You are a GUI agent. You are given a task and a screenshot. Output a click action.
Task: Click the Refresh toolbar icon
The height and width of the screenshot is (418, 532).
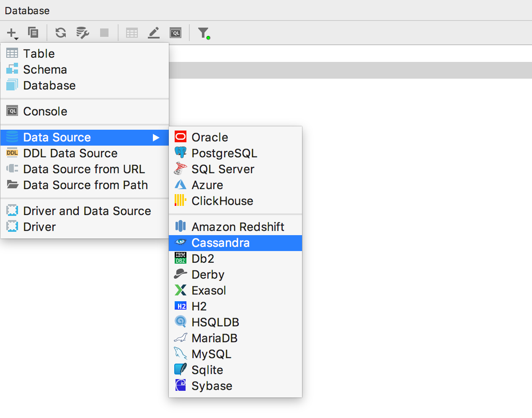pyautogui.click(x=61, y=33)
